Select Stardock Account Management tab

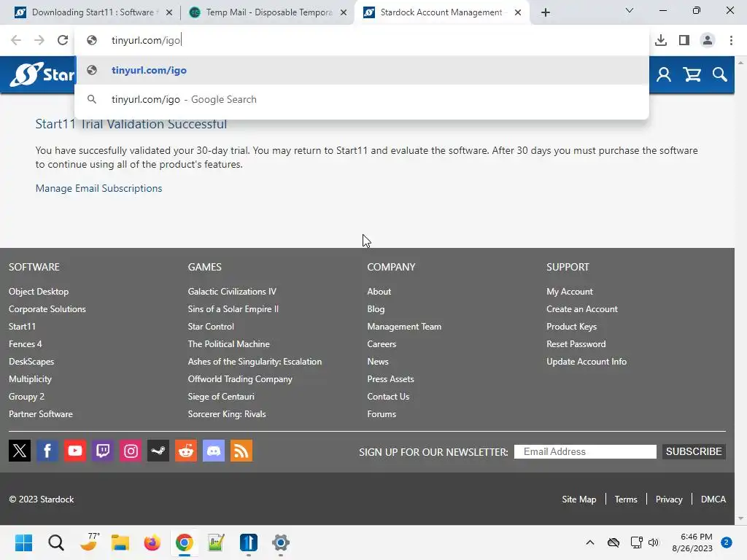(x=441, y=12)
